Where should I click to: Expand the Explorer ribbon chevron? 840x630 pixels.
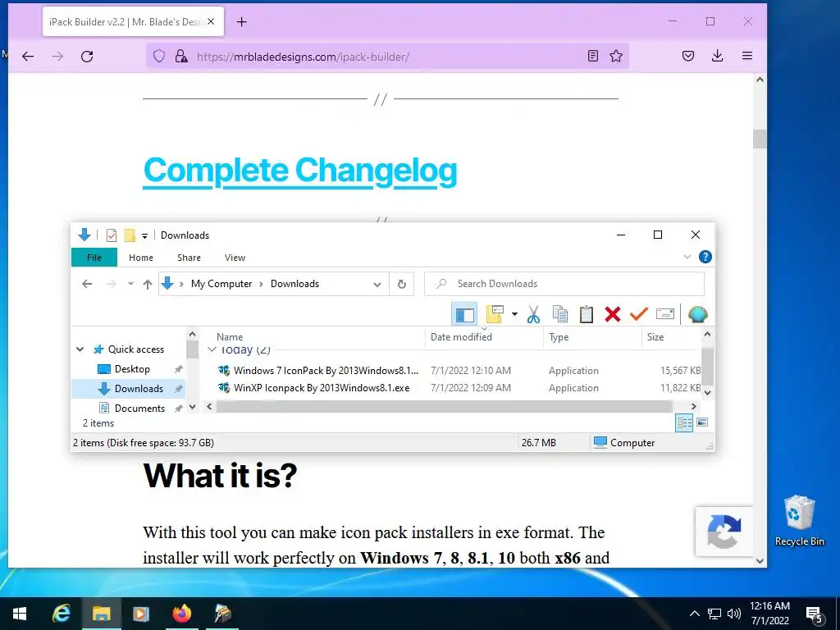click(687, 257)
